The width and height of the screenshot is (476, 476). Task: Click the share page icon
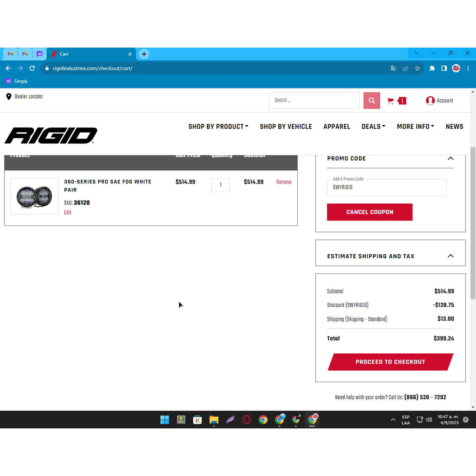[406, 68]
